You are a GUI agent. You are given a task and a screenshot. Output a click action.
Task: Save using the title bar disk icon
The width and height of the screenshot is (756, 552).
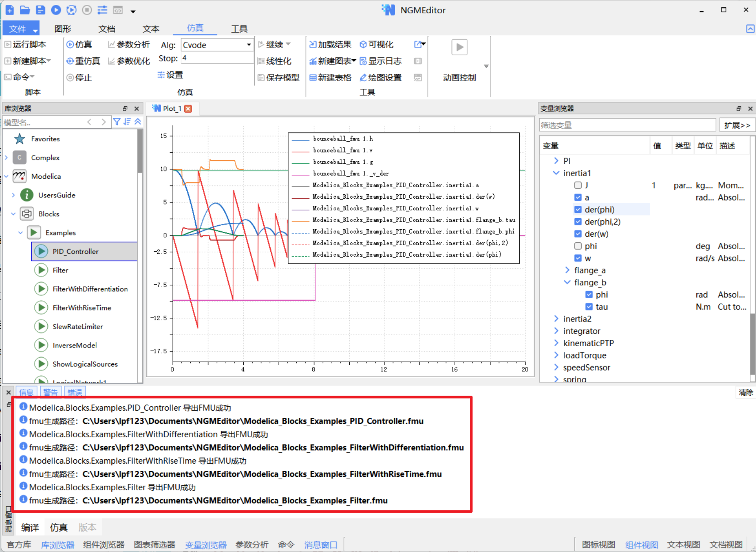click(x=40, y=10)
